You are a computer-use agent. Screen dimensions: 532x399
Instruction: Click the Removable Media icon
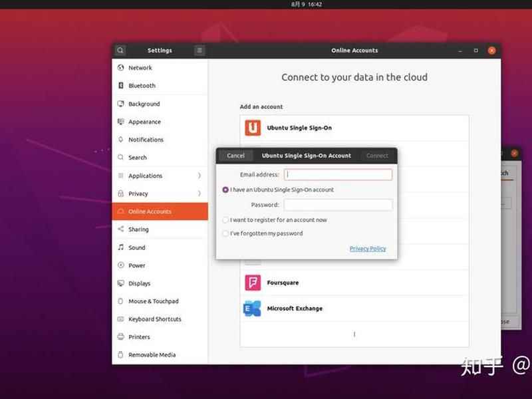tap(120, 354)
